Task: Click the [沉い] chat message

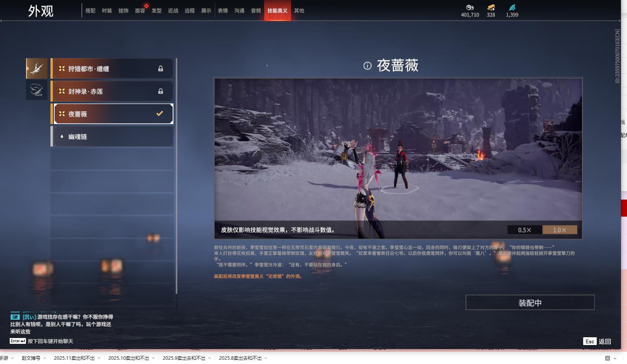Action: (62, 324)
